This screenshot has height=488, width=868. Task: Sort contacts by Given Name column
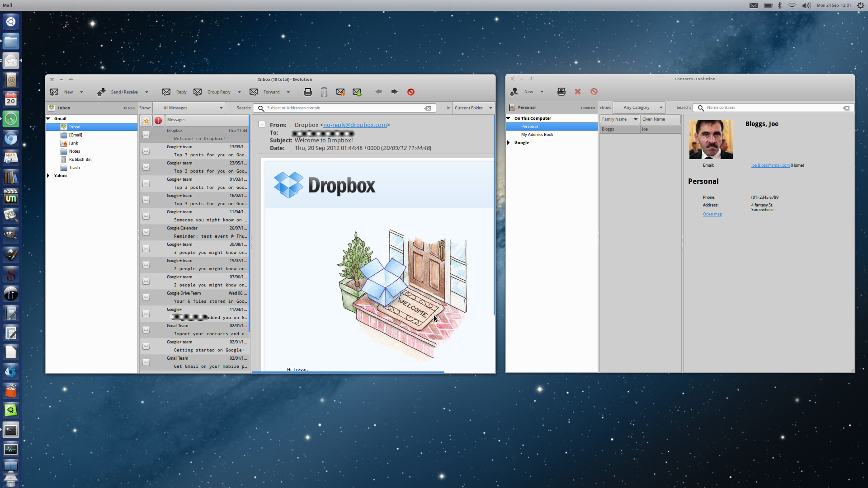[660, 119]
